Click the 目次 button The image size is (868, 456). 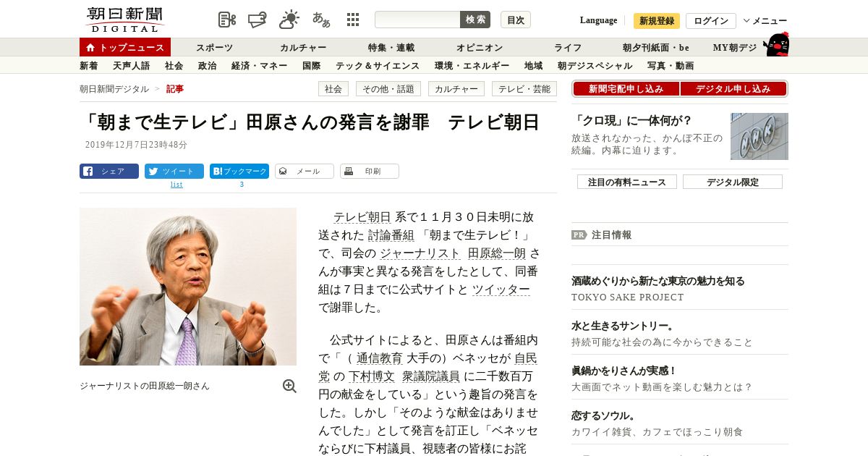coord(516,20)
